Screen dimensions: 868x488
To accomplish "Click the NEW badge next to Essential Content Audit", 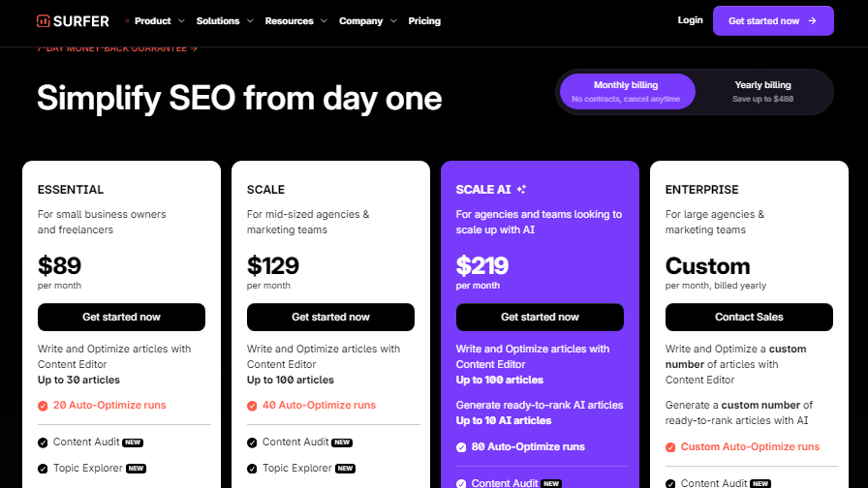I will (133, 442).
